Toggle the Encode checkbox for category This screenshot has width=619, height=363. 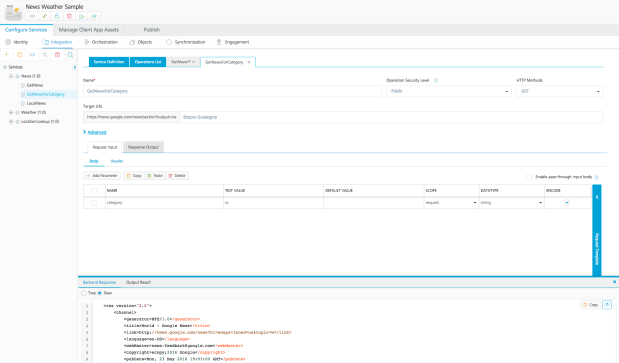[567, 202]
